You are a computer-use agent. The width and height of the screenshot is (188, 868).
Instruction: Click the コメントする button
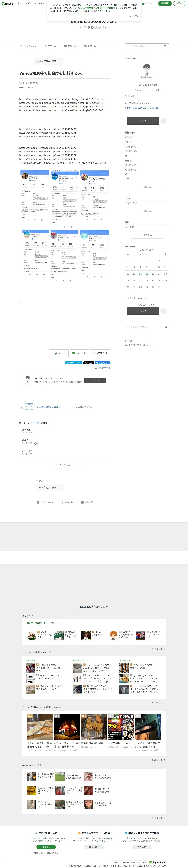(79, 353)
